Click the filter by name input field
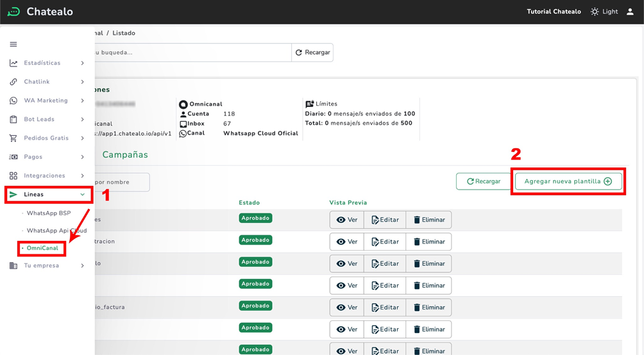The height and width of the screenshot is (355, 644). click(122, 182)
